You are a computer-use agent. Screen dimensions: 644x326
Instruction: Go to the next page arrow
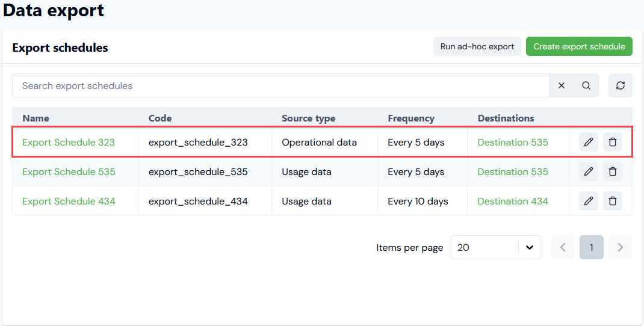point(620,247)
